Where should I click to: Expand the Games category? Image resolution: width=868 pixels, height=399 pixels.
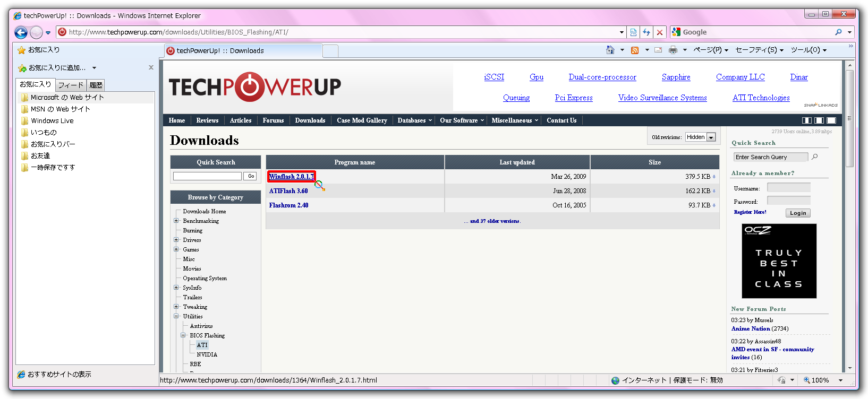[x=176, y=249]
